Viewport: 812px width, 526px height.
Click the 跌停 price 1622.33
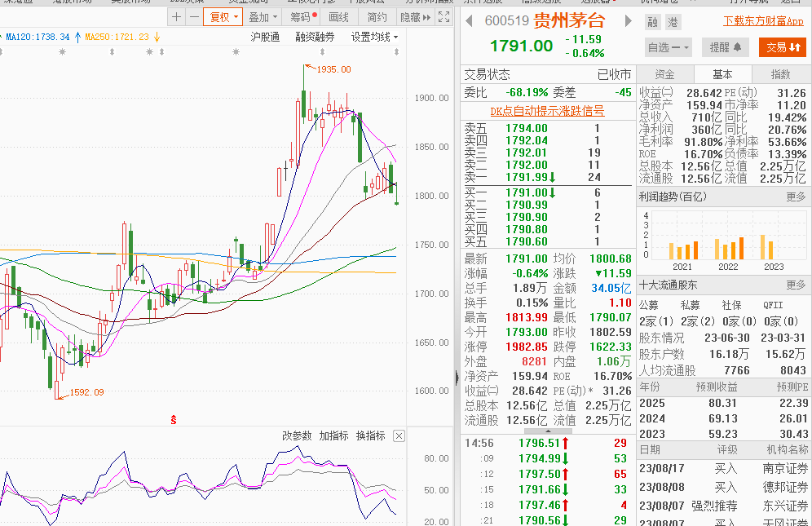(611, 347)
